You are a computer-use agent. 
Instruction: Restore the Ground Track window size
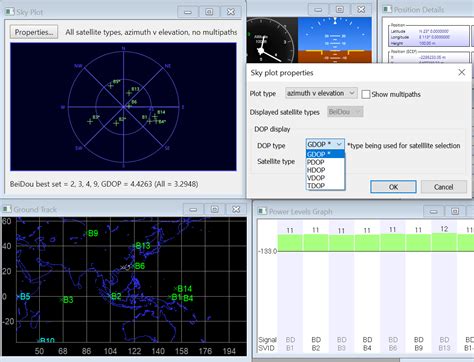215,209
